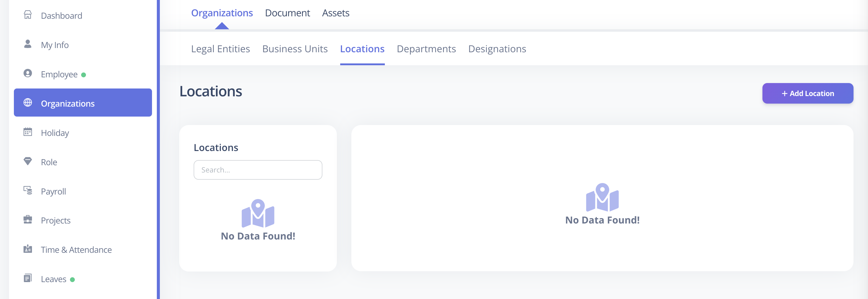Click the My Info person icon
The height and width of the screenshot is (299, 868).
(x=28, y=44)
